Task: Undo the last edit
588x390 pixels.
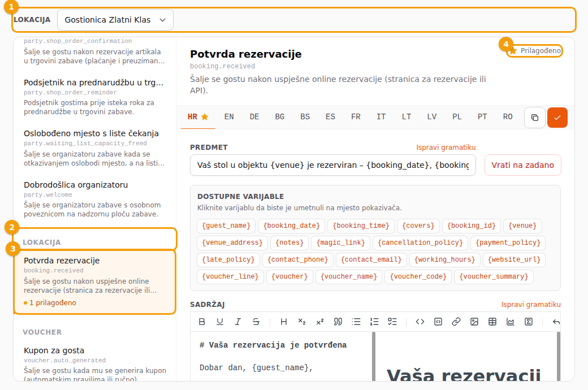Action: (556, 322)
